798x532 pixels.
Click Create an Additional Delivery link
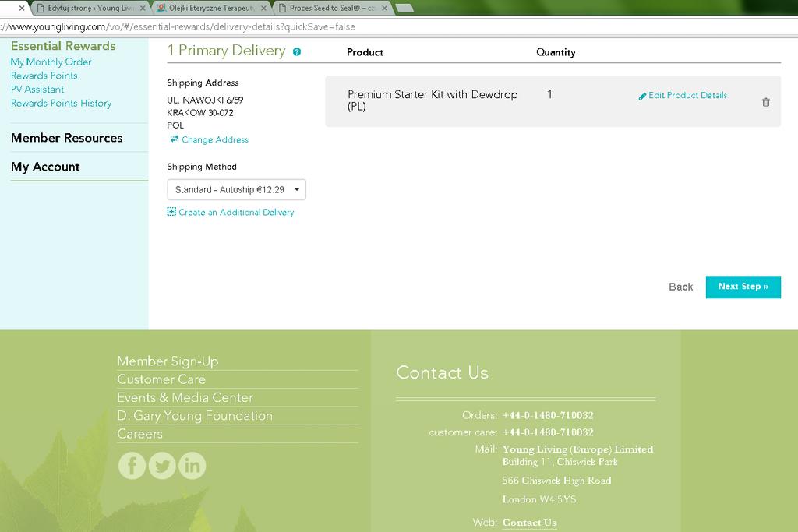point(236,212)
